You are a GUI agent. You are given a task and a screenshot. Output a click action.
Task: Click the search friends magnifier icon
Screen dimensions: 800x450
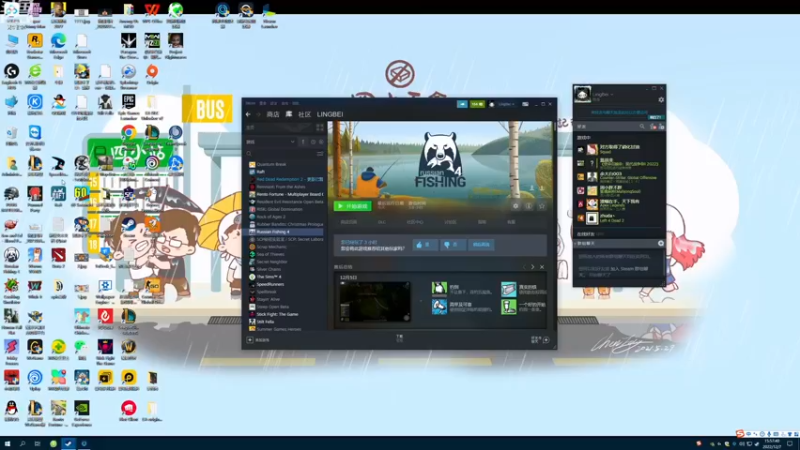point(642,127)
